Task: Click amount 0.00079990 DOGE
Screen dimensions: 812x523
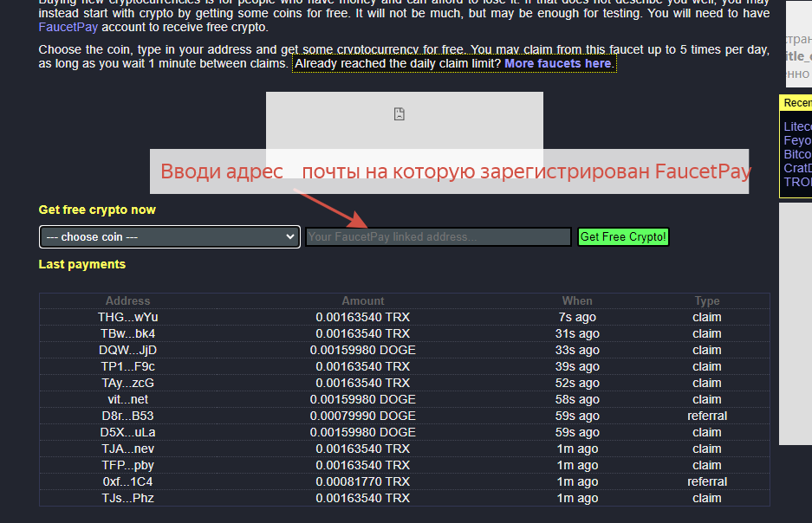Action: click(x=363, y=416)
